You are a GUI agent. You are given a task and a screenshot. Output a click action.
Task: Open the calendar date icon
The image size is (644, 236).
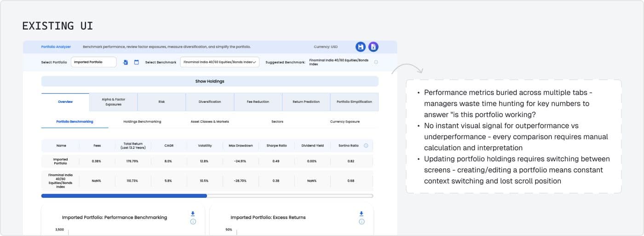[x=137, y=62]
